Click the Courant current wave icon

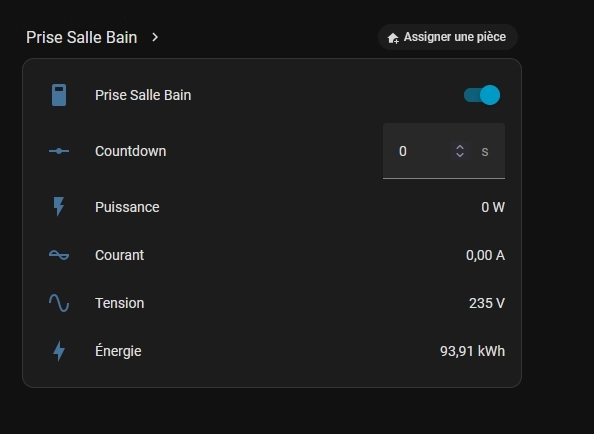[x=59, y=255]
